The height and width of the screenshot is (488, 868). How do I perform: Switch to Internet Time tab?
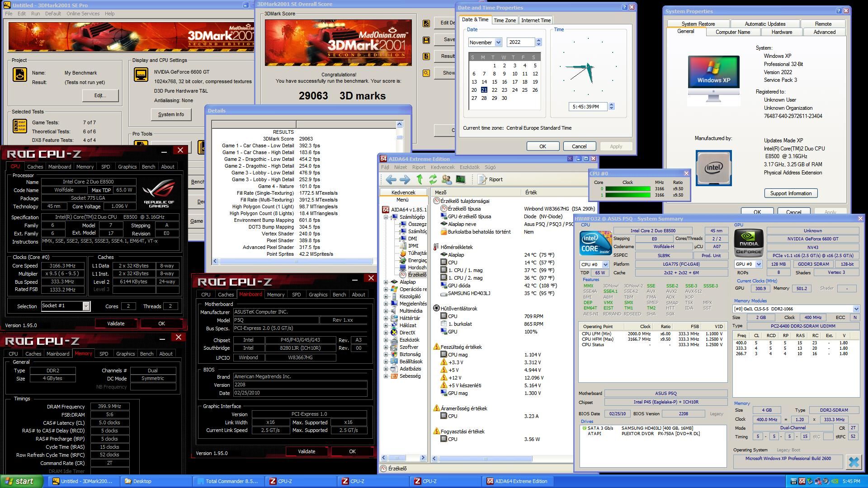536,20
